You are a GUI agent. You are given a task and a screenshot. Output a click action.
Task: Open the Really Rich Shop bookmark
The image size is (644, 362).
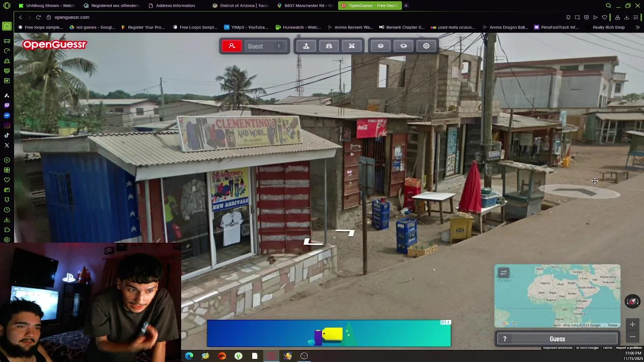tap(605, 27)
